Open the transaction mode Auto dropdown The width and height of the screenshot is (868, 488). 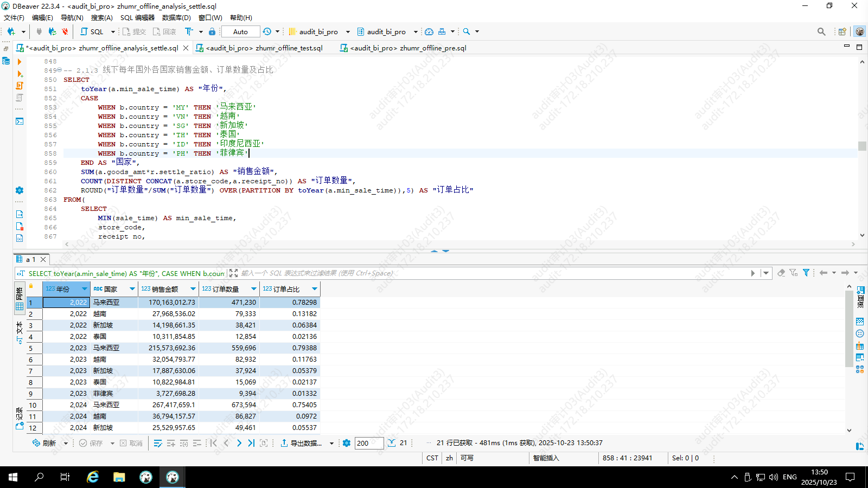pyautogui.click(x=240, y=31)
